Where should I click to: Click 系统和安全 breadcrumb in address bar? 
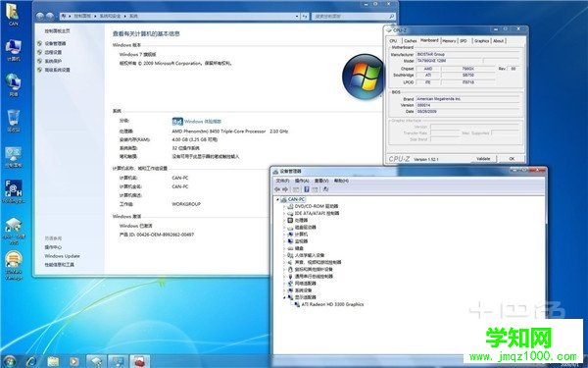110,16
